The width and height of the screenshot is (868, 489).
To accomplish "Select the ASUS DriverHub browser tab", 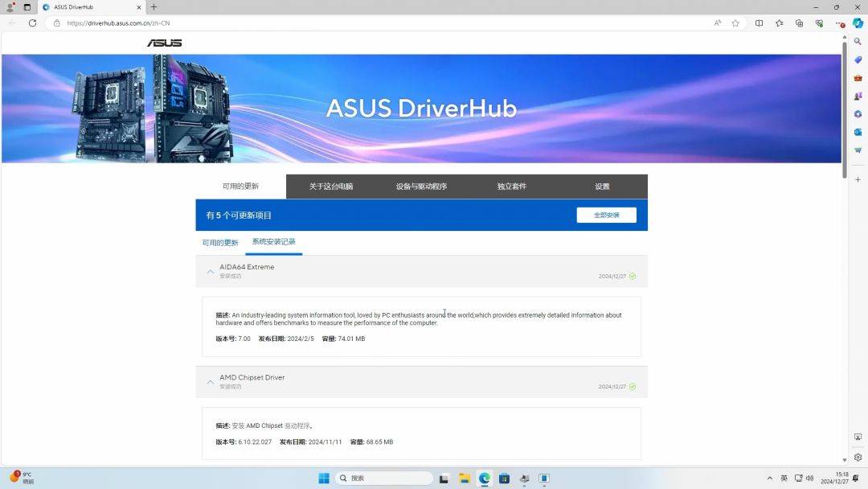I will pyautogui.click(x=92, y=7).
